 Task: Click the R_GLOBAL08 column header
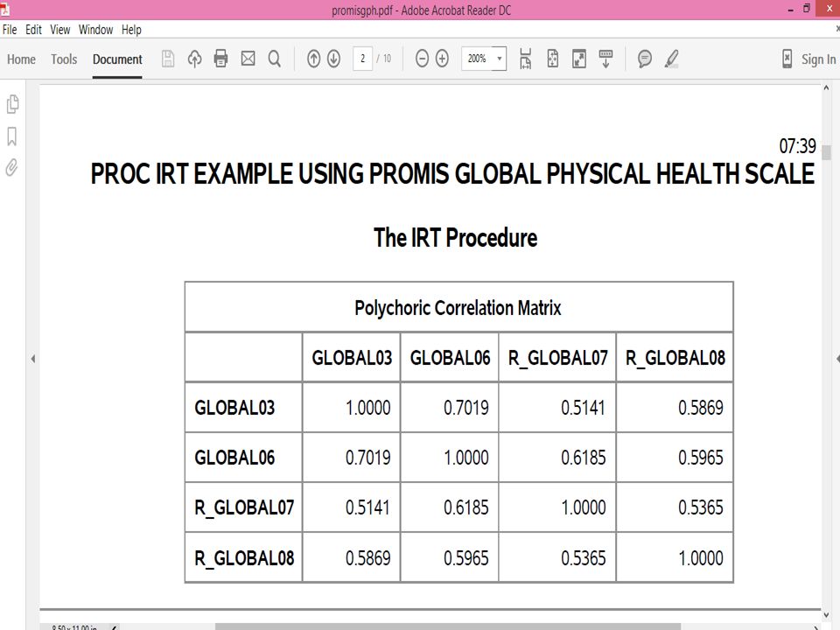click(675, 357)
